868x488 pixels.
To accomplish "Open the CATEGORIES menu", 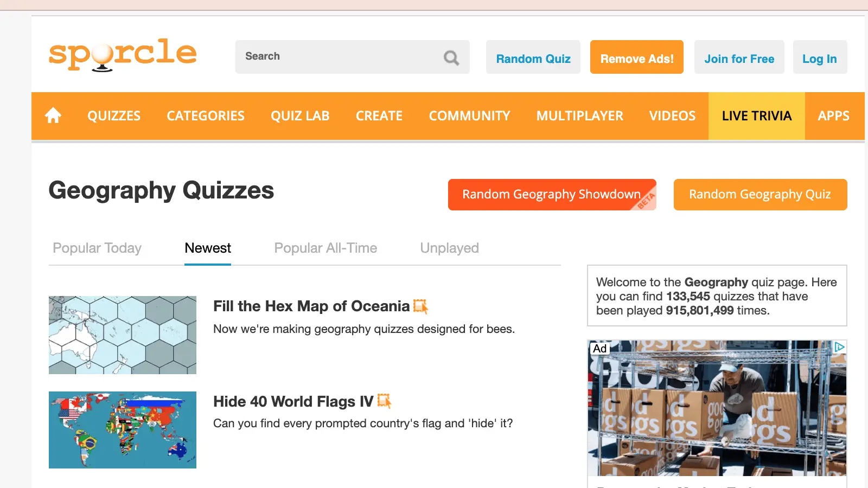I will 206,116.
